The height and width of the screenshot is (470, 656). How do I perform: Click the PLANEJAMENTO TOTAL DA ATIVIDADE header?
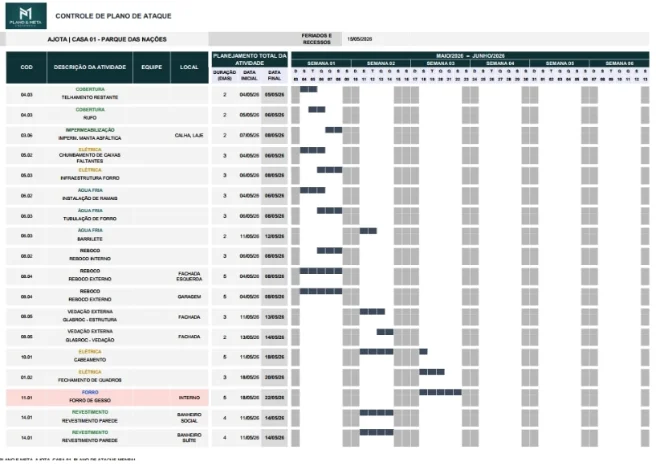point(250,59)
